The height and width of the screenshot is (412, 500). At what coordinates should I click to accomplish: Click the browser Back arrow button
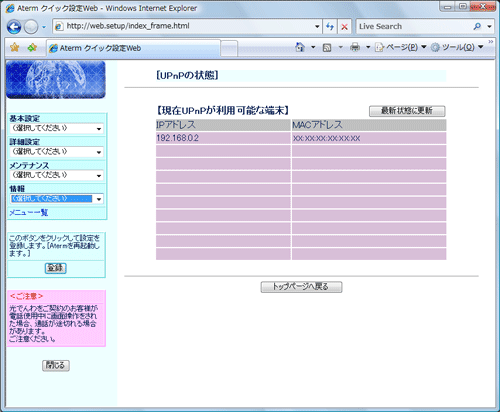click(14, 27)
